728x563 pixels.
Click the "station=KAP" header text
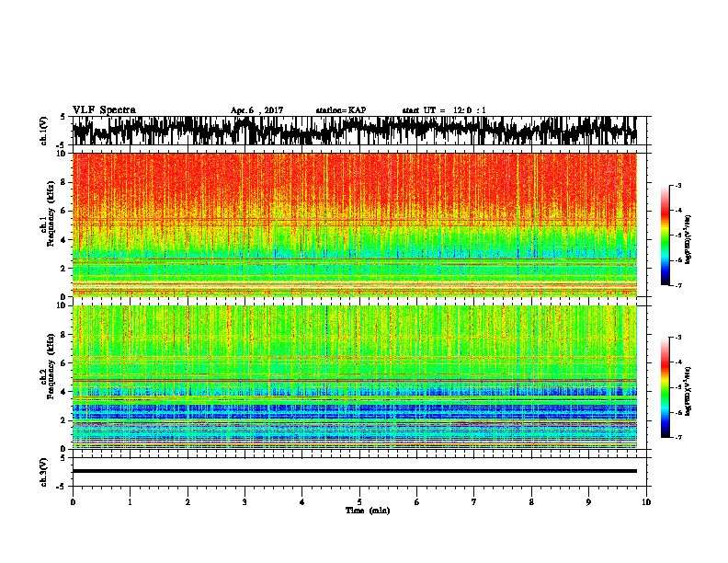(341, 110)
